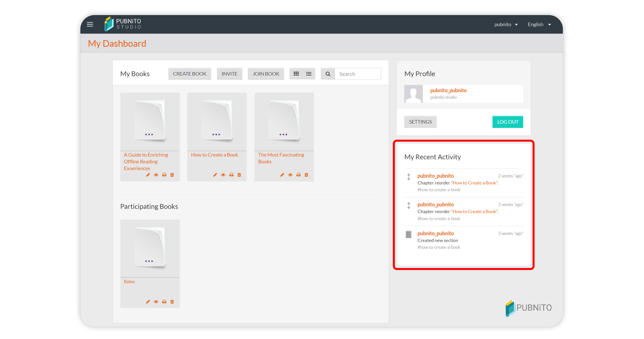This screenshot has width=644, height=339.
Task: Open the hamburger menu in header
Action: 90,24
